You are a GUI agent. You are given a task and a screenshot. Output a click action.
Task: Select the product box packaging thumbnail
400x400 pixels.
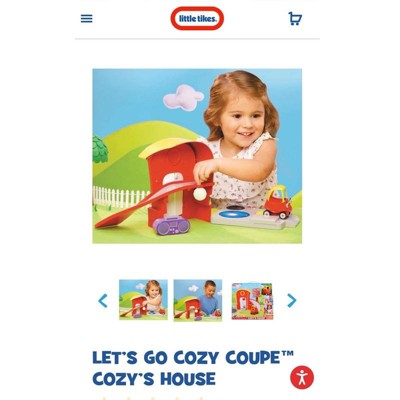point(252,301)
